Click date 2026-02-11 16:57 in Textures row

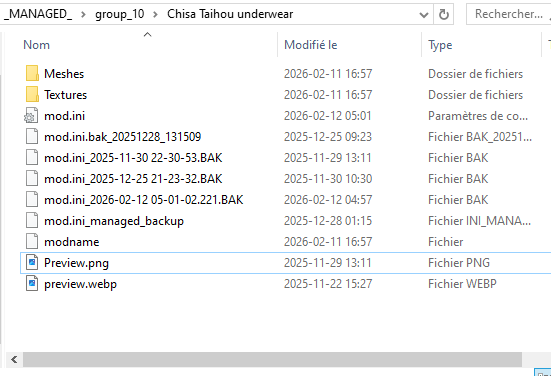tap(328, 95)
